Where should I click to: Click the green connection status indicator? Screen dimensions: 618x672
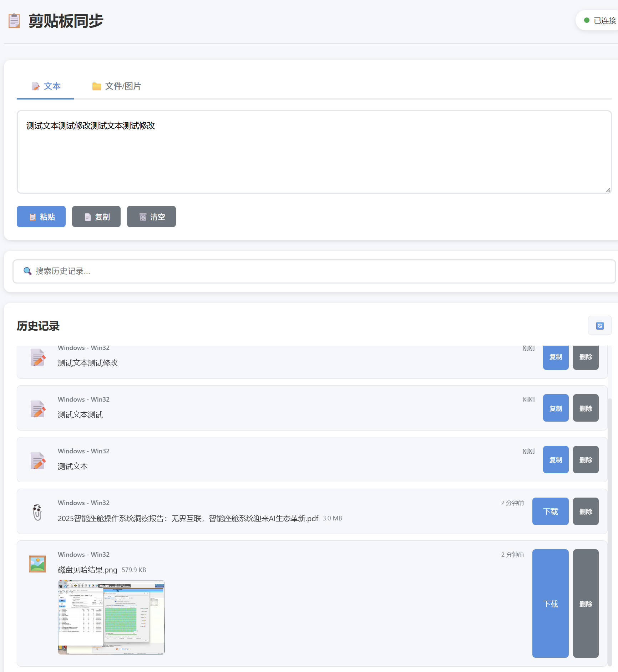point(587,20)
